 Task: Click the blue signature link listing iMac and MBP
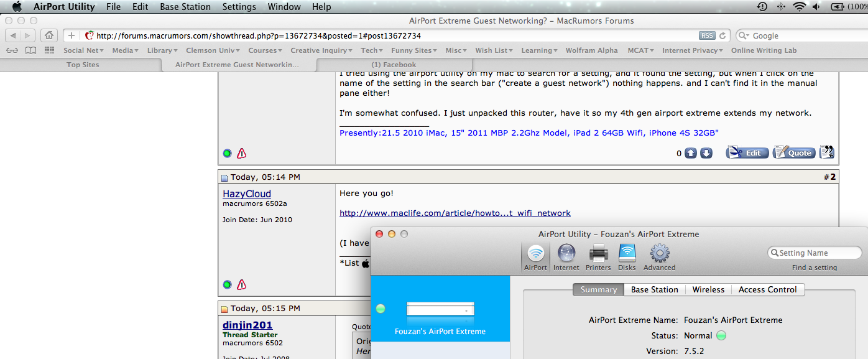click(x=529, y=133)
